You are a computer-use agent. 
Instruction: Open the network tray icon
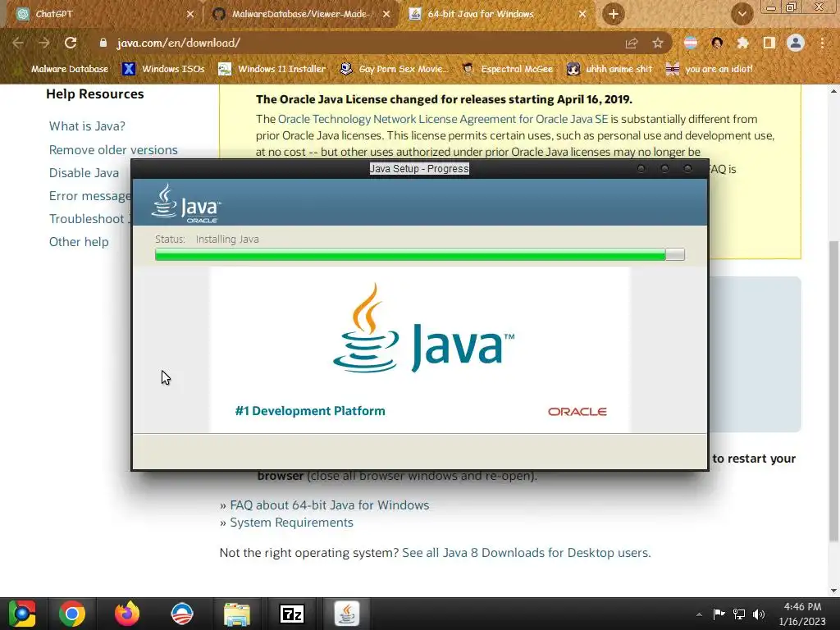[739, 614]
